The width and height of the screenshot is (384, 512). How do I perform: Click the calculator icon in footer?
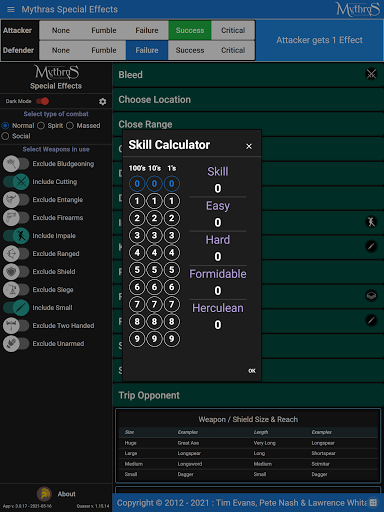pyautogui.click(x=373, y=503)
